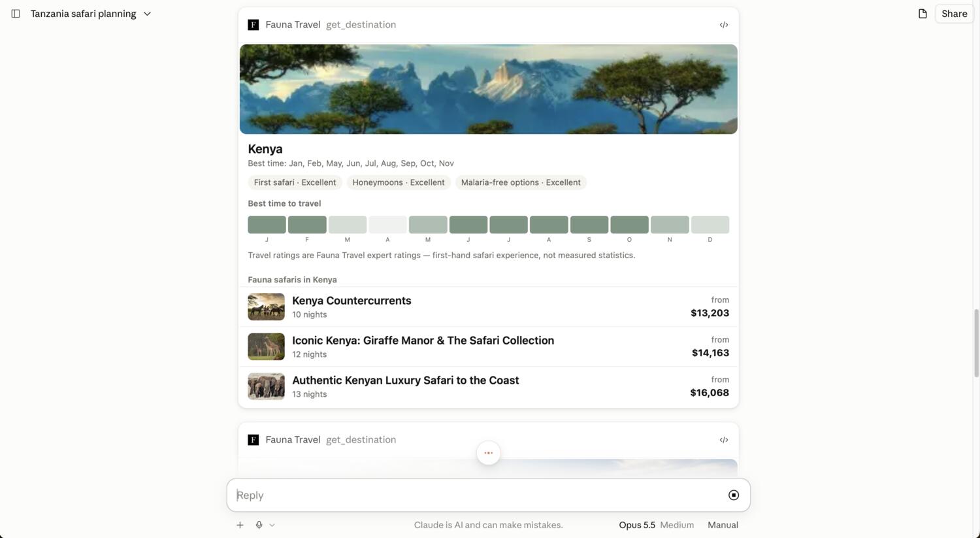Click the 10 nights duration text
Image resolution: width=980 pixels, height=538 pixels.
click(310, 314)
